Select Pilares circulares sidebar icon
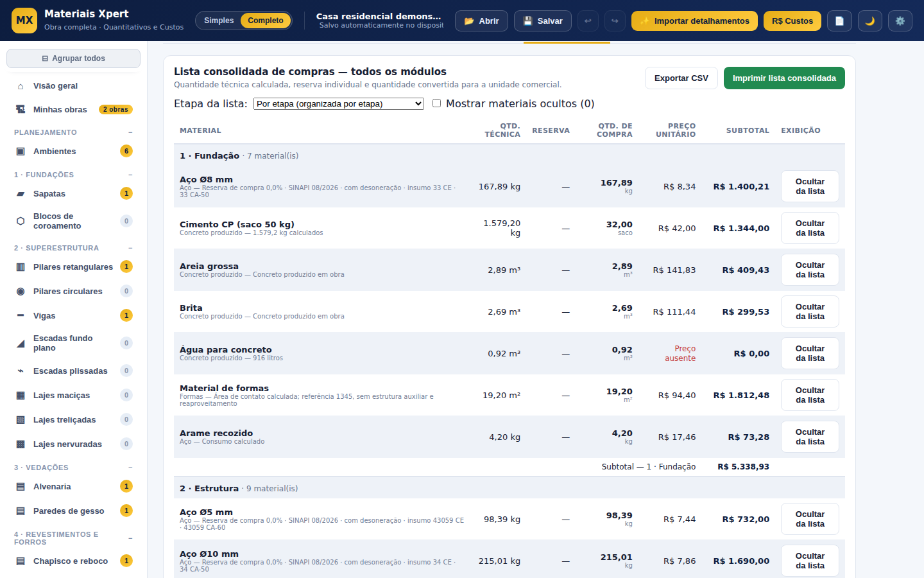Image resolution: width=924 pixels, height=578 pixels. click(21, 292)
